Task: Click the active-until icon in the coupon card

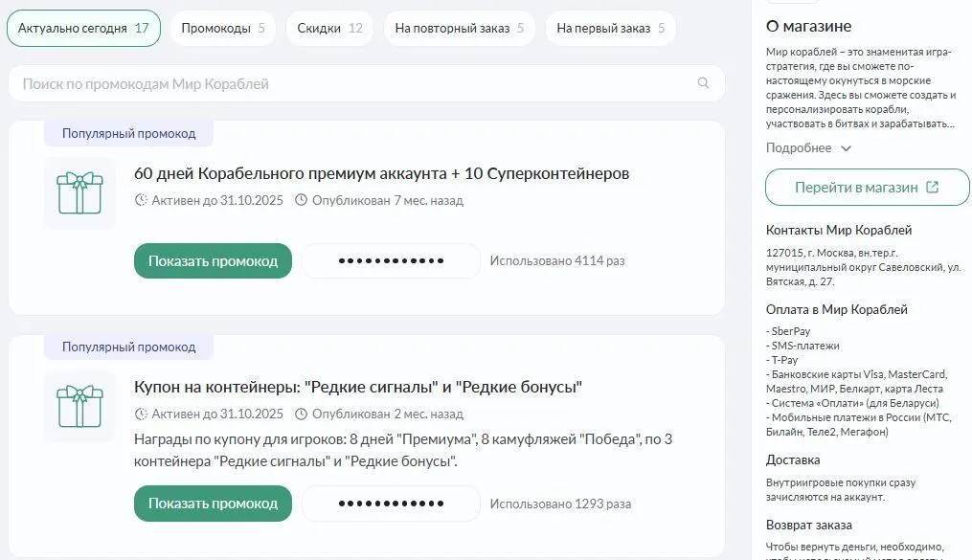Action: point(142,414)
